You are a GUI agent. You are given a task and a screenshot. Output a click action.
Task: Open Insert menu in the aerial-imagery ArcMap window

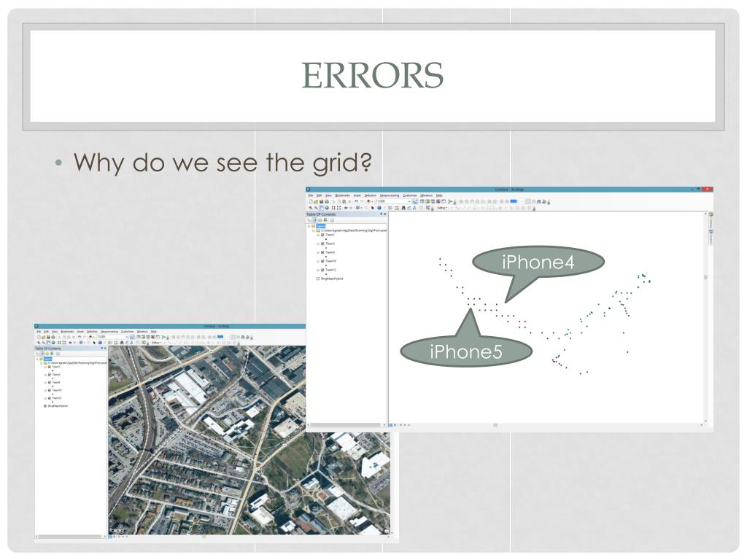tap(80, 332)
